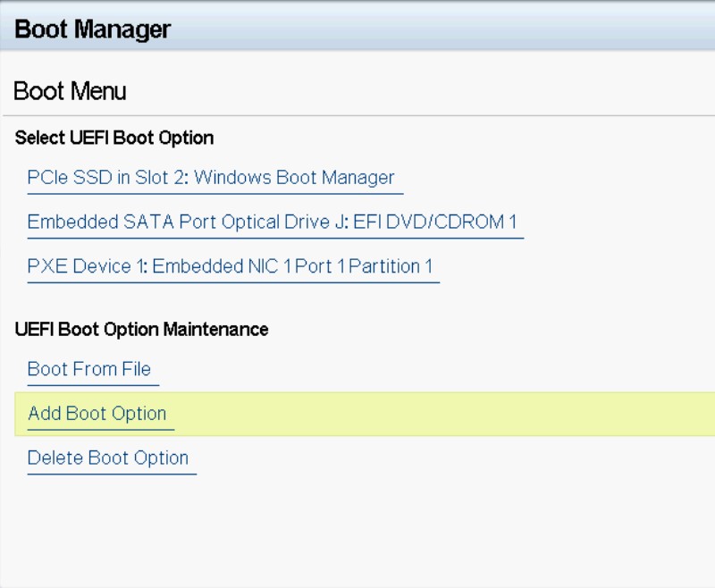Browse for a file to boot from

[89, 369]
